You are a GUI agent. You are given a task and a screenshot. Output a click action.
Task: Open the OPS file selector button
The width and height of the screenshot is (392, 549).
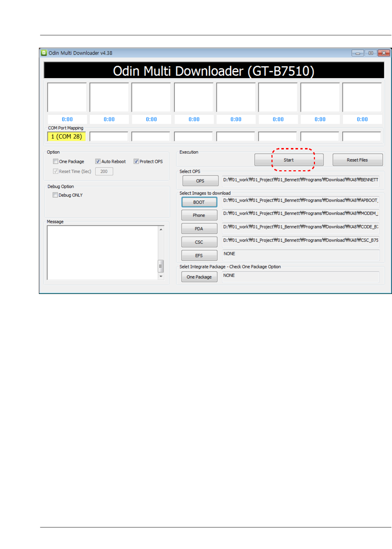coord(200,181)
